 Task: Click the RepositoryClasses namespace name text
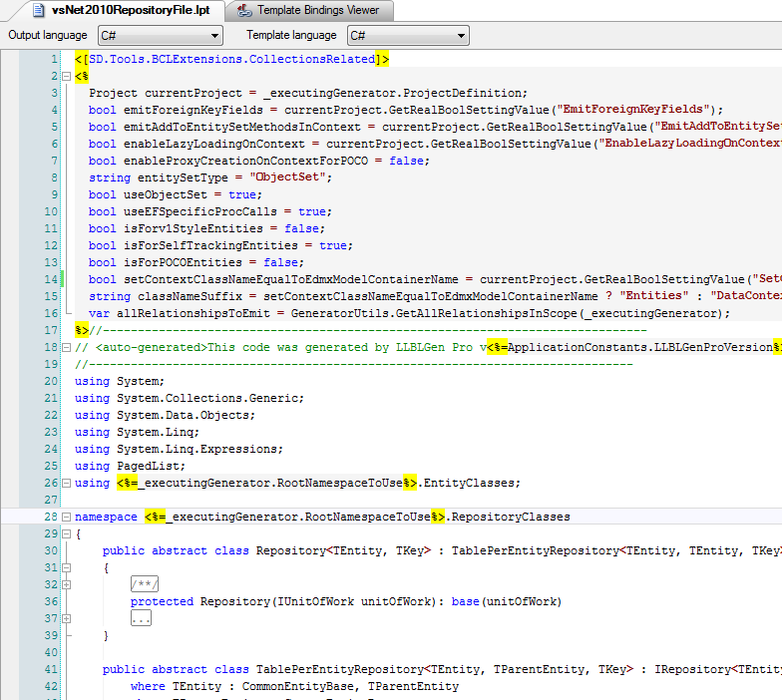pyautogui.click(x=508, y=517)
